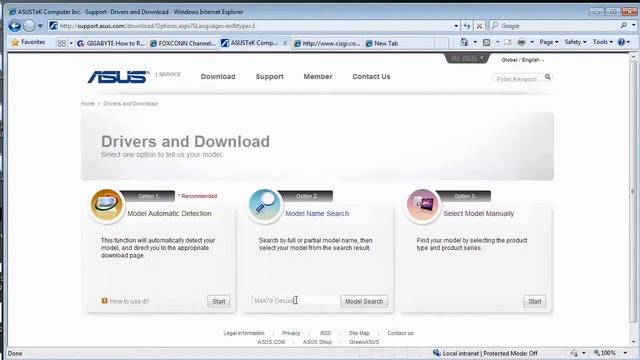640x360 pixels.
Task: Stop loading with the X icon
Action: click(x=479, y=26)
